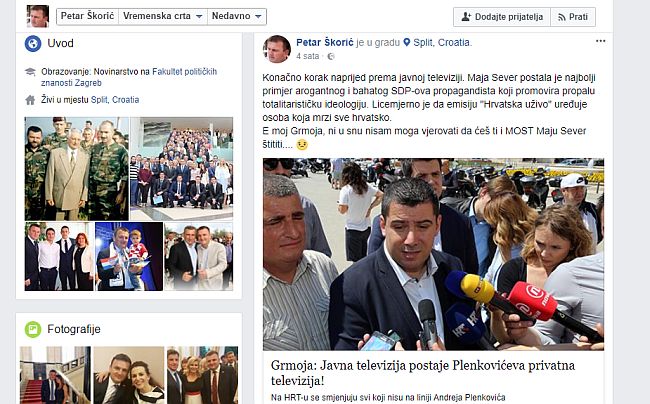The height and width of the screenshot is (404, 650).
Task: Open the post options three-dots menu
Action: [x=600, y=41]
